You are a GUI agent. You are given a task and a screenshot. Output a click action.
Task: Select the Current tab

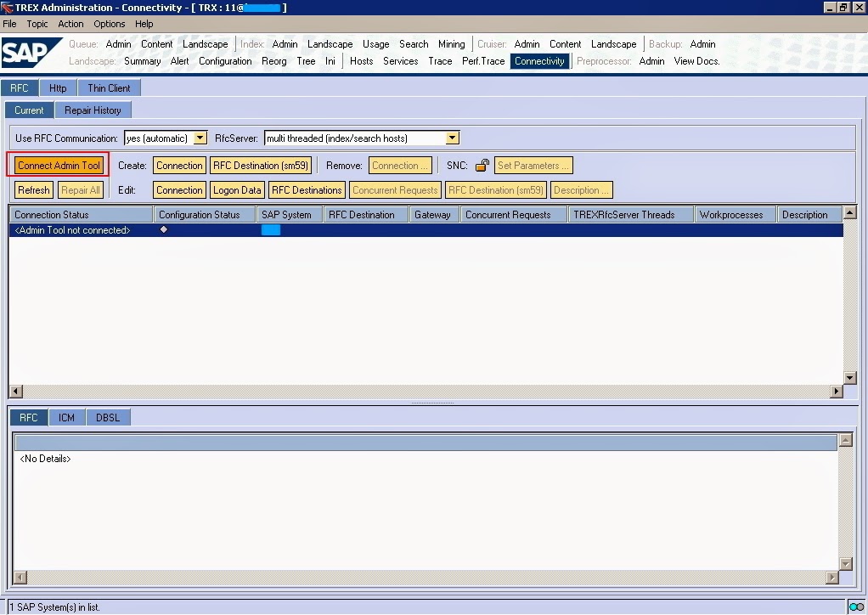click(x=30, y=110)
